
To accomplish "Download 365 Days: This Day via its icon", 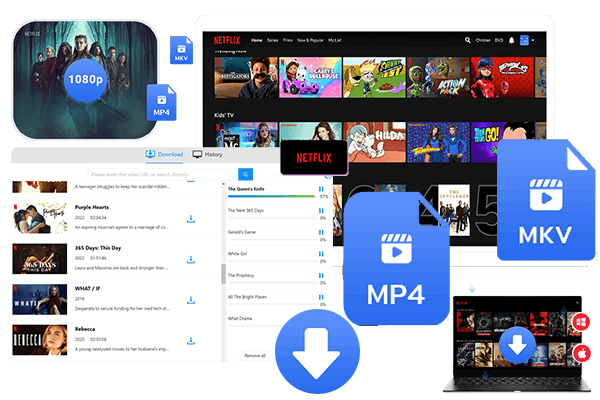I will point(191,260).
